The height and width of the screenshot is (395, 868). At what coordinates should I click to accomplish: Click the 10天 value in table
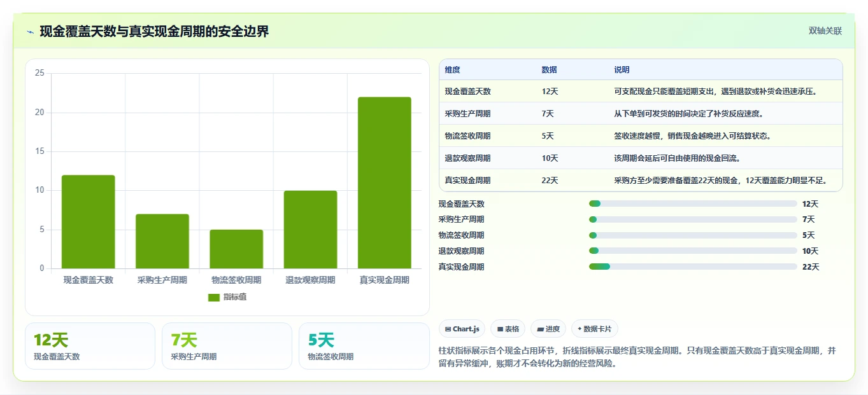pyautogui.click(x=550, y=158)
